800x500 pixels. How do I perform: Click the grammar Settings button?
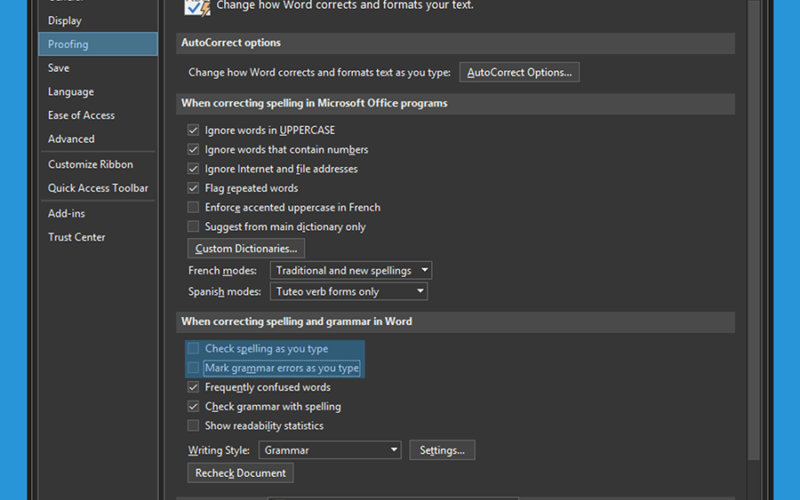(442, 450)
